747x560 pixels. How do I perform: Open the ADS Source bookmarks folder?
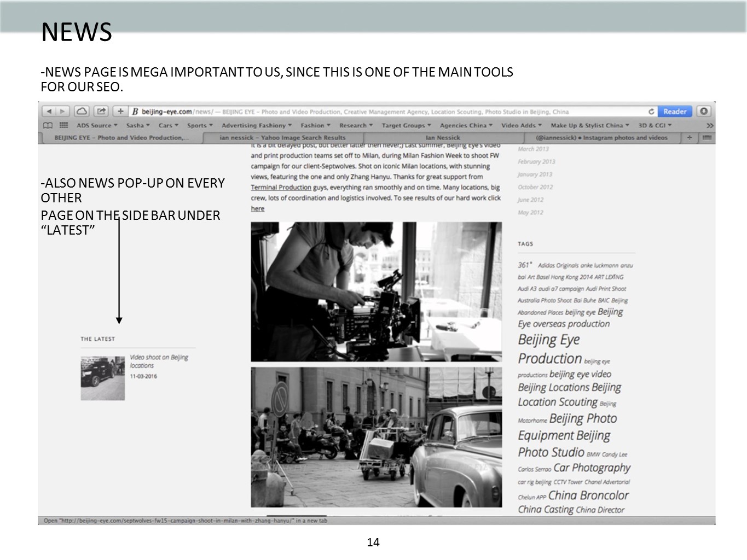coord(97,125)
